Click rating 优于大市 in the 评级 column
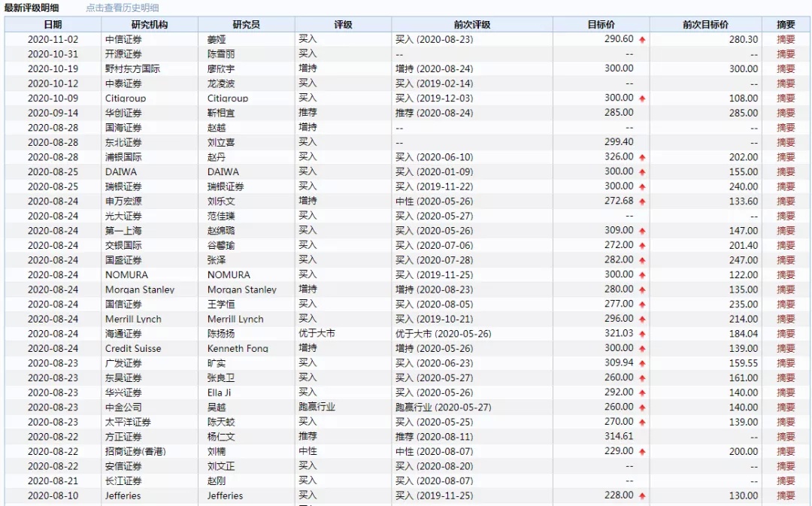 click(317, 333)
